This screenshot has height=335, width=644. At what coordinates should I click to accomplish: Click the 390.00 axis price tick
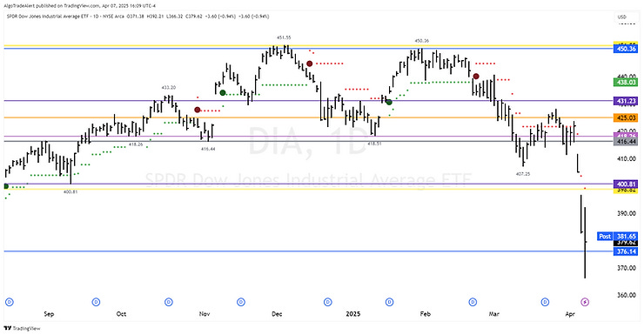coord(627,213)
